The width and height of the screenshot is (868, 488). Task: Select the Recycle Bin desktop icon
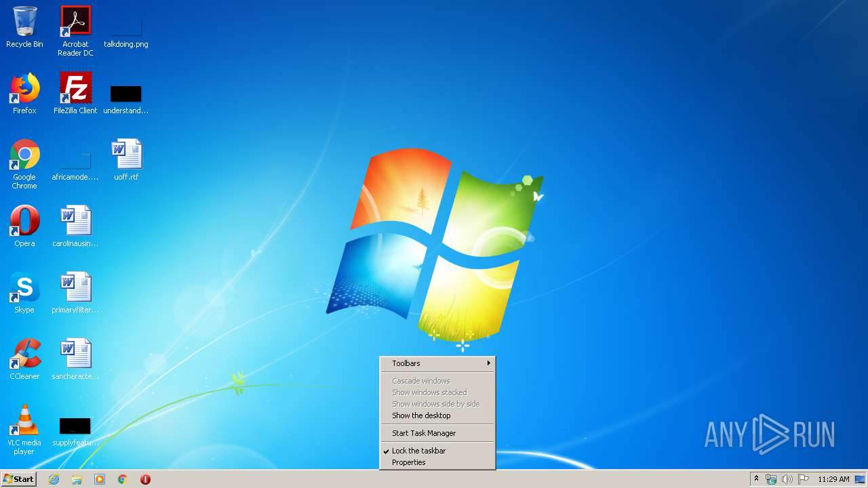click(24, 27)
